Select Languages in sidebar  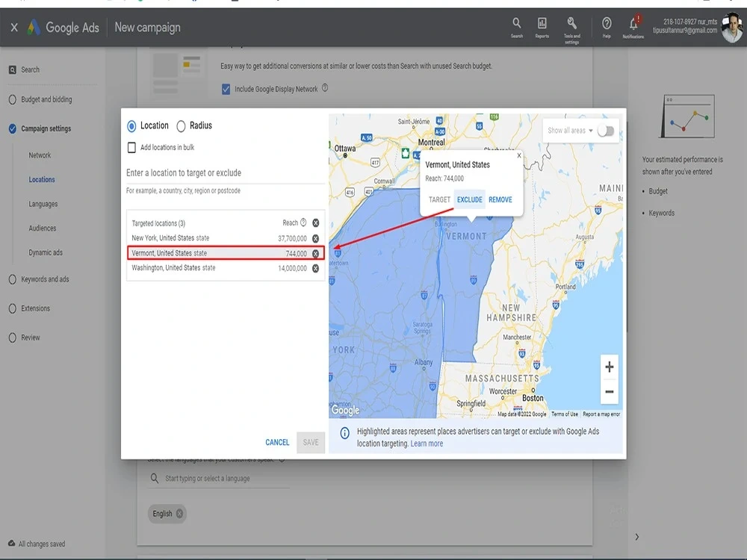coord(43,204)
